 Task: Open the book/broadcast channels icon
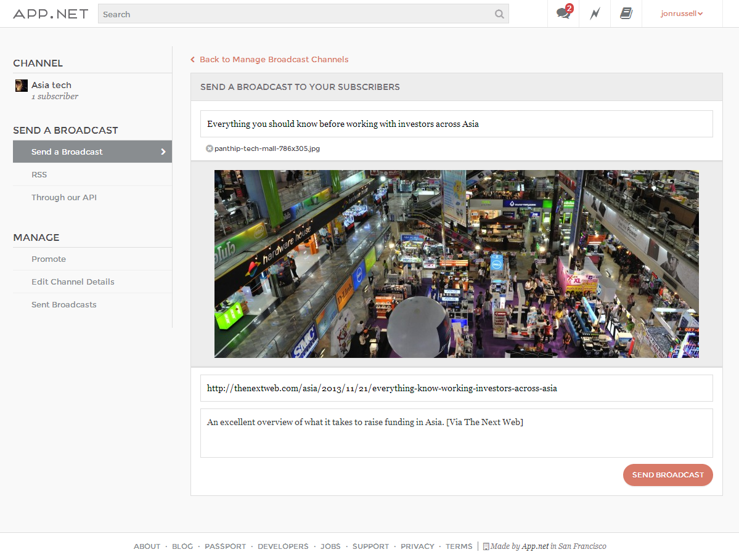[x=626, y=13]
